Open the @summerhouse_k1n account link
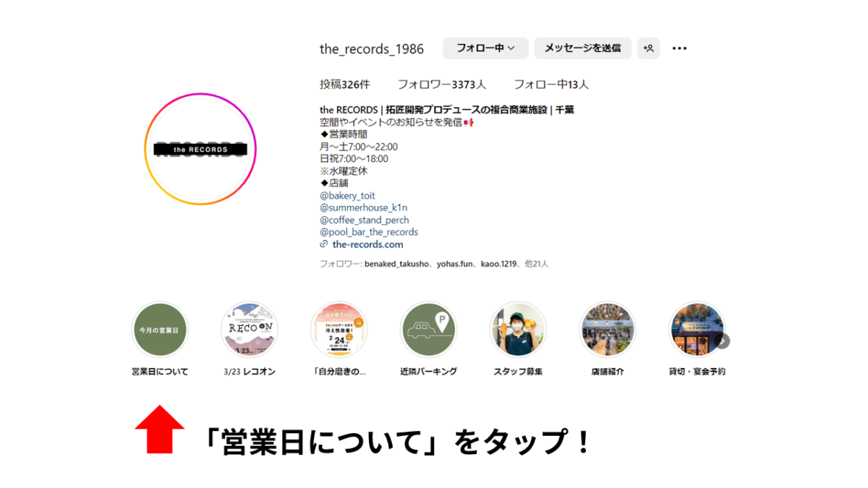This screenshot has height=488, width=868. (363, 207)
